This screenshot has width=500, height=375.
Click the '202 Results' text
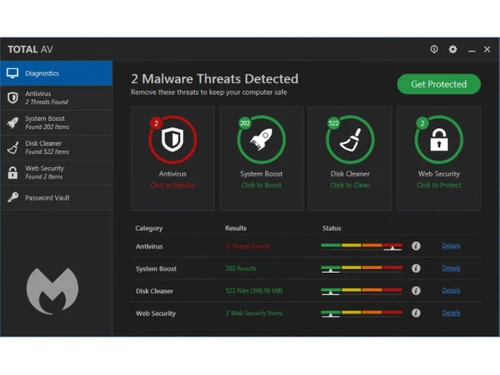[241, 269]
